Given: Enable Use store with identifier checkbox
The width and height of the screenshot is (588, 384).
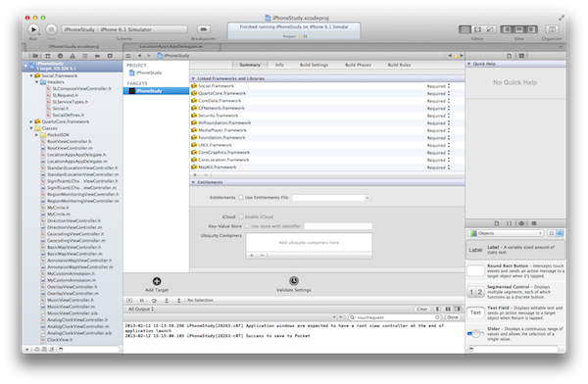Looking at the screenshot, I should click(247, 226).
